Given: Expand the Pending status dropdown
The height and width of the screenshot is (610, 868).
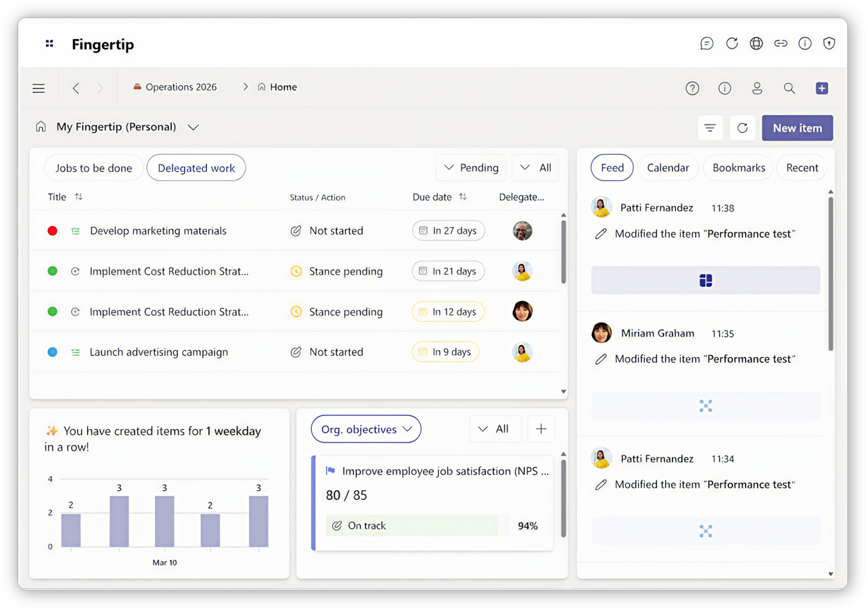Looking at the screenshot, I should (471, 168).
